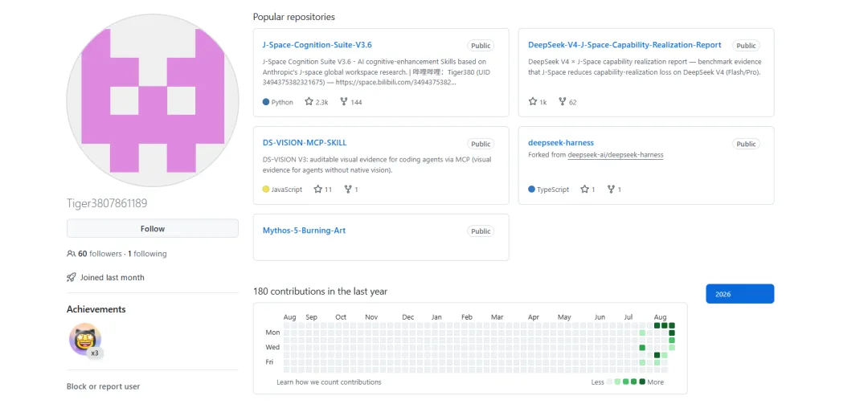Click the fork icon in the deepseek-harness card

click(x=611, y=190)
